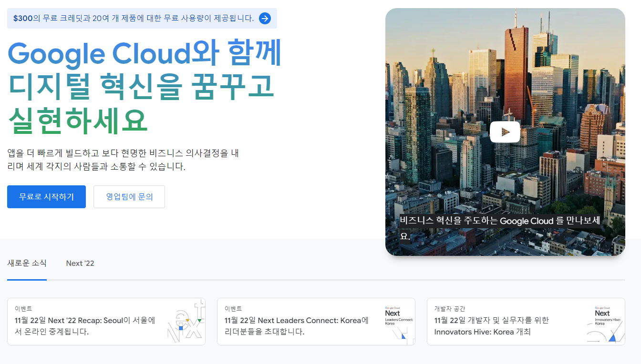Click the headline Google Cloud와 함께
This screenshot has height=364, width=641.
(x=145, y=53)
